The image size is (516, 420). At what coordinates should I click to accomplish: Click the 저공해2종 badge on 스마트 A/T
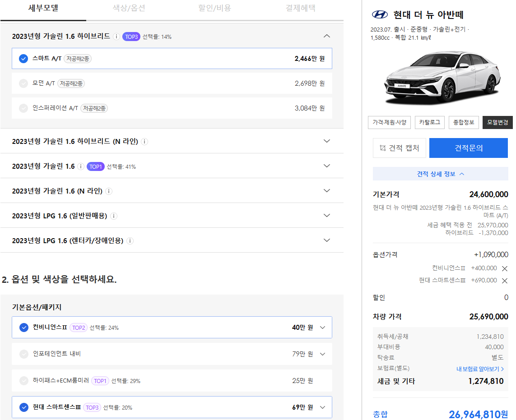pyautogui.click(x=78, y=59)
